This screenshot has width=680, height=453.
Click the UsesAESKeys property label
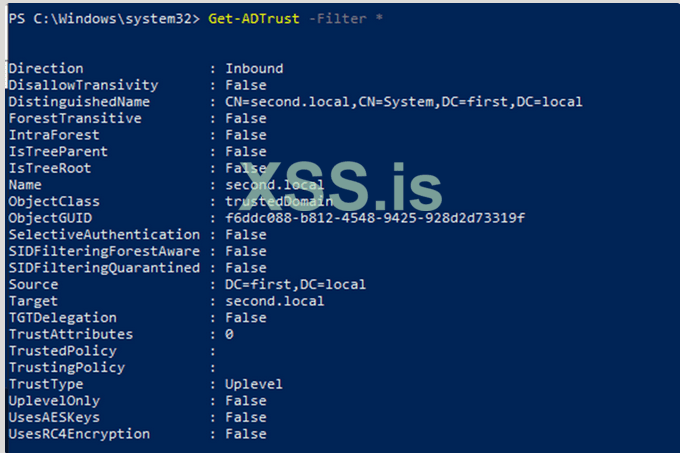click(54, 417)
